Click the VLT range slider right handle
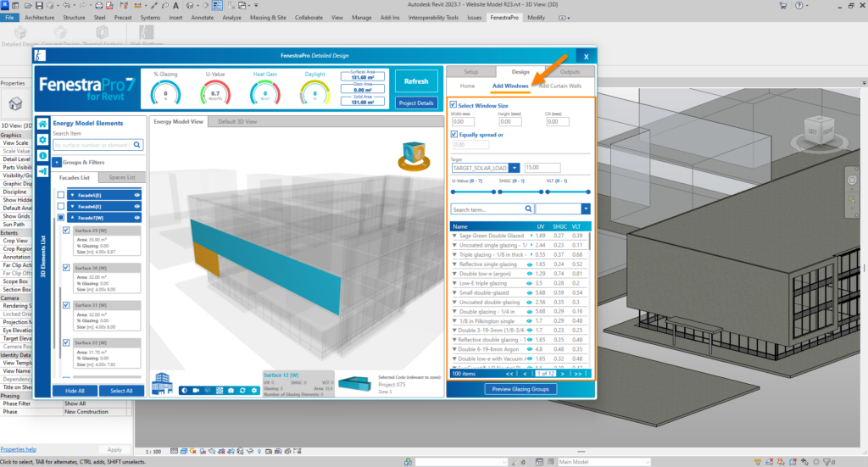Viewport: 868px width, 467px height. coord(588,192)
